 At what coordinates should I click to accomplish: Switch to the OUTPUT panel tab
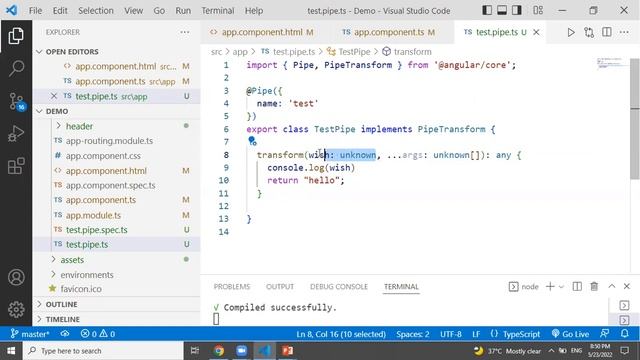280,287
